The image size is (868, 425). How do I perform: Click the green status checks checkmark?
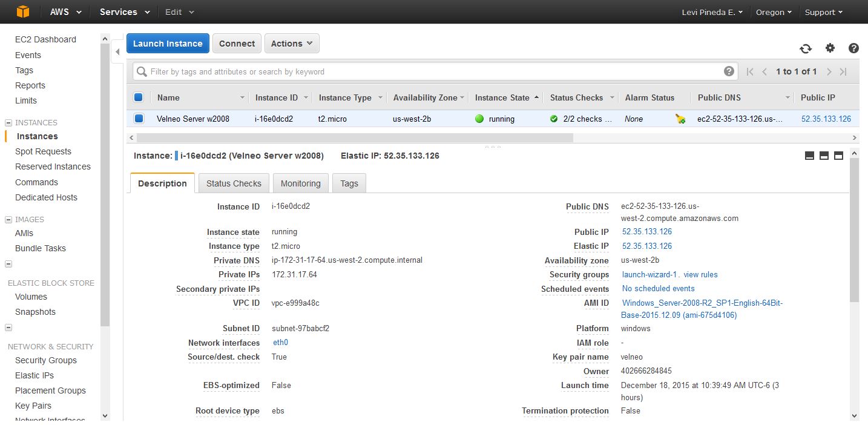click(x=554, y=119)
